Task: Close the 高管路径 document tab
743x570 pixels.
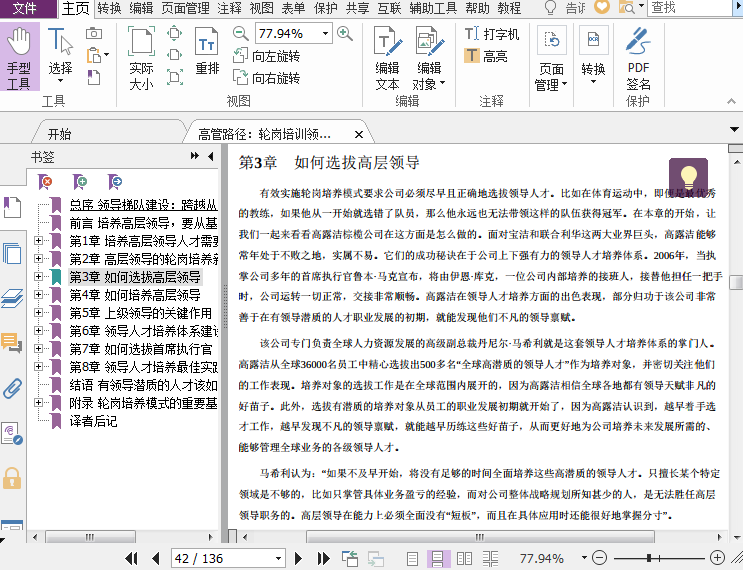Action: point(359,135)
